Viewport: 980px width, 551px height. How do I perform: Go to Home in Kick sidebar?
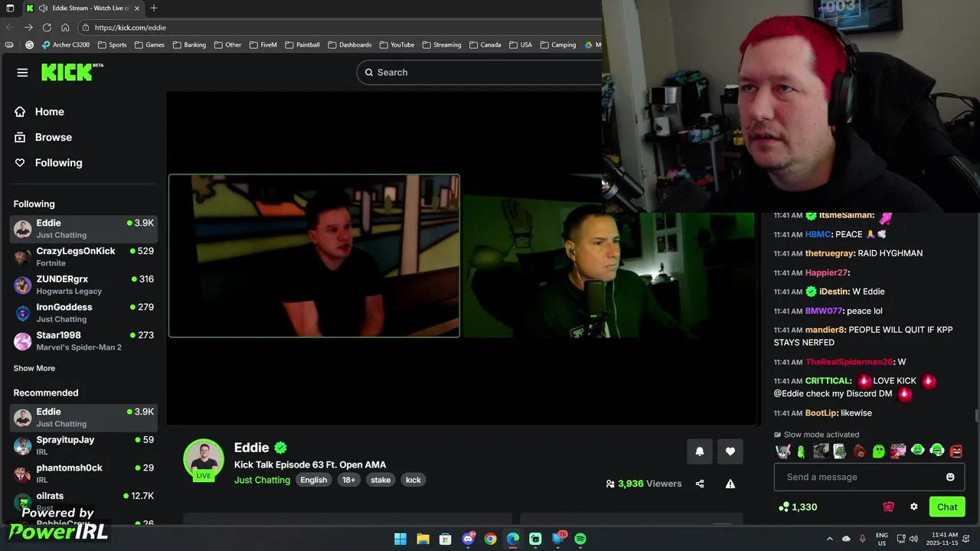coord(39,112)
